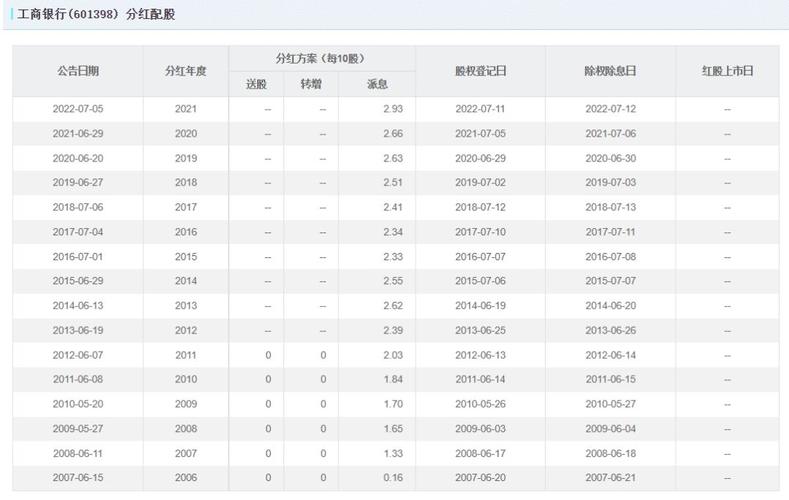Click the 转增 sub-header
The height and width of the screenshot is (500, 789).
click(311, 84)
